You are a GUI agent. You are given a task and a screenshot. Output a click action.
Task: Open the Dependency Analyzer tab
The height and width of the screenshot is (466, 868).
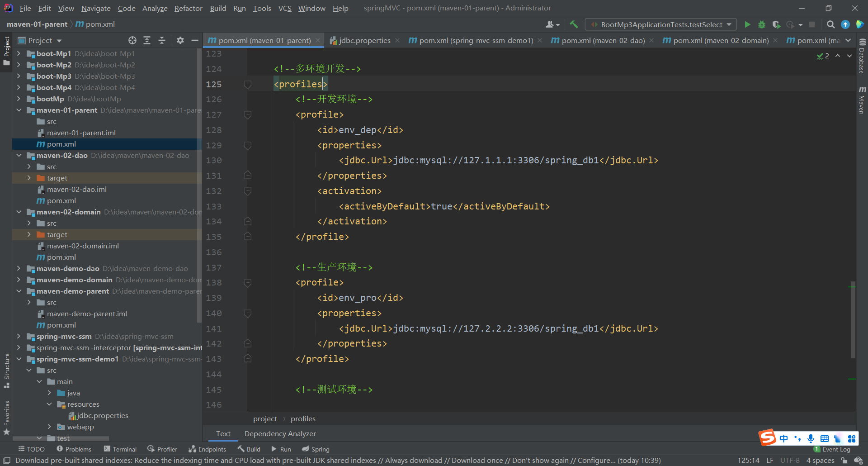click(x=280, y=433)
